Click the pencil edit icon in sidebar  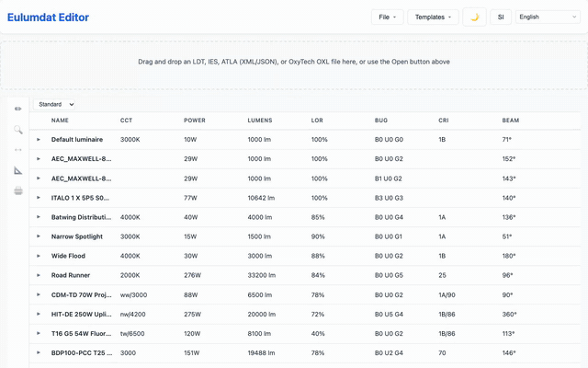tap(18, 109)
